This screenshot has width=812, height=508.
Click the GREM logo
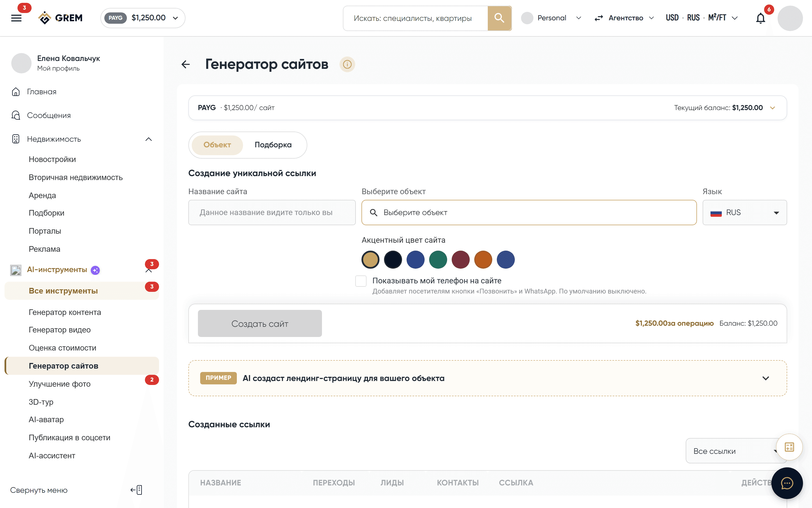[x=60, y=18]
